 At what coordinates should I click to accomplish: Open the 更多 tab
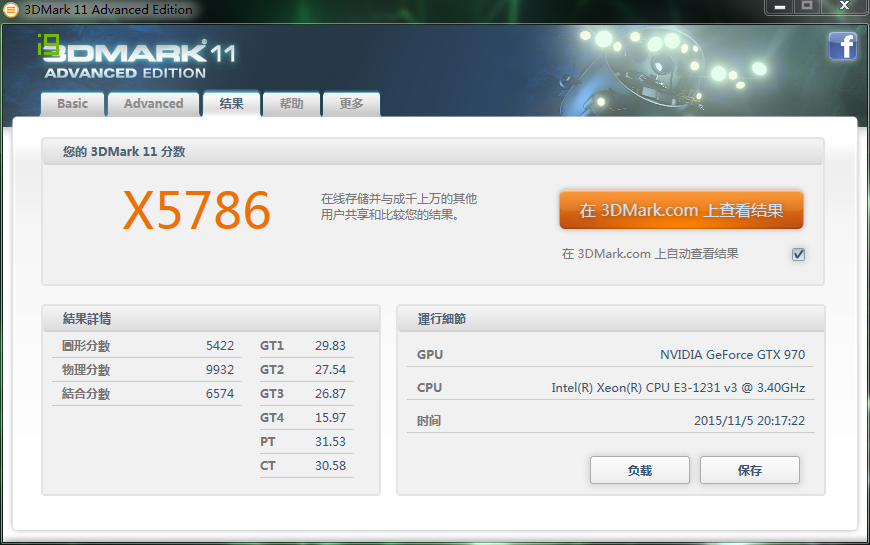point(351,104)
